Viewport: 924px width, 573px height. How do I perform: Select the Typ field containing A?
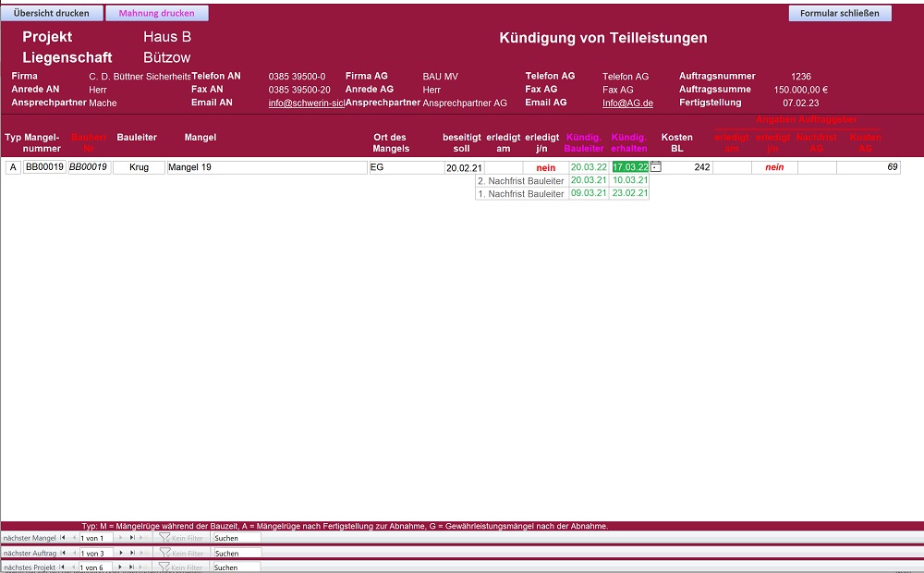pos(13,167)
